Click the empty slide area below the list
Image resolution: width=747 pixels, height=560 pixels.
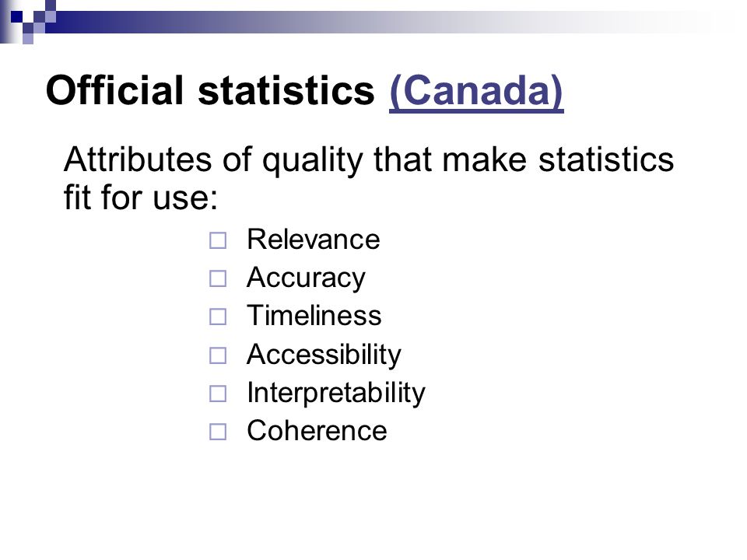pos(373,500)
